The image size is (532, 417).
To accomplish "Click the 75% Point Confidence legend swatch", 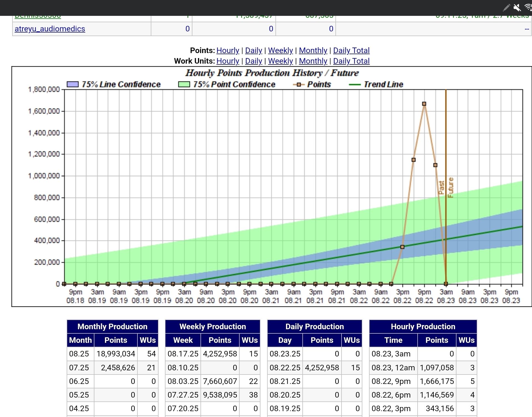I will tap(184, 84).
